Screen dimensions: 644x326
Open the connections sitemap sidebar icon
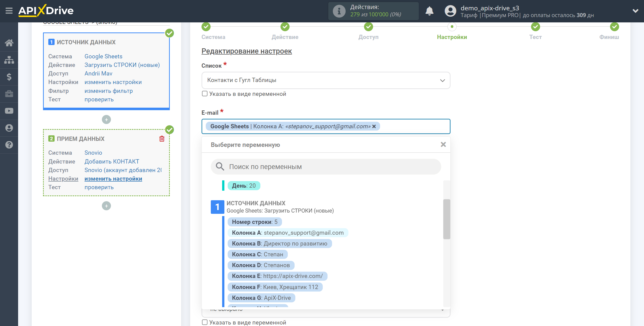point(9,60)
